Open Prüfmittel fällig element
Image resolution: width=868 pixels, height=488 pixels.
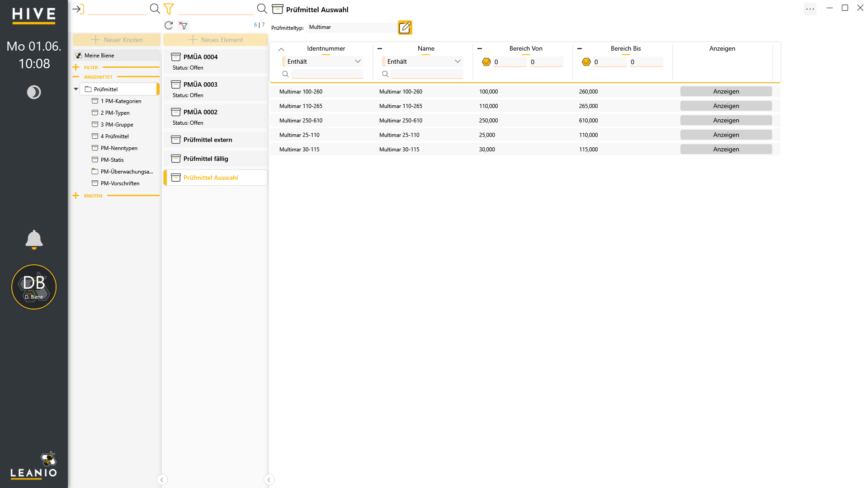click(x=215, y=159)
